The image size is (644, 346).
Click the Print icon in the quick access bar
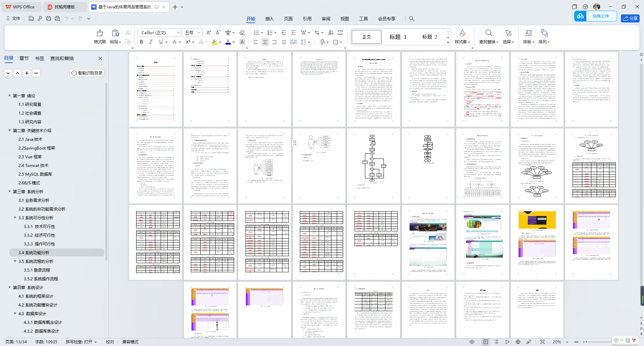click(49, 18)
